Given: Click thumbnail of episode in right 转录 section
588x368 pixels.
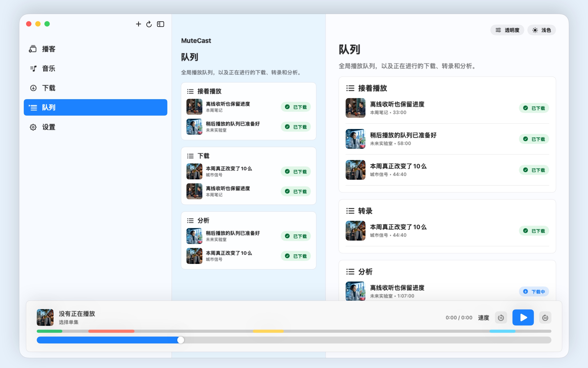Looking at the screenshot, I should (x=355, y=230).
